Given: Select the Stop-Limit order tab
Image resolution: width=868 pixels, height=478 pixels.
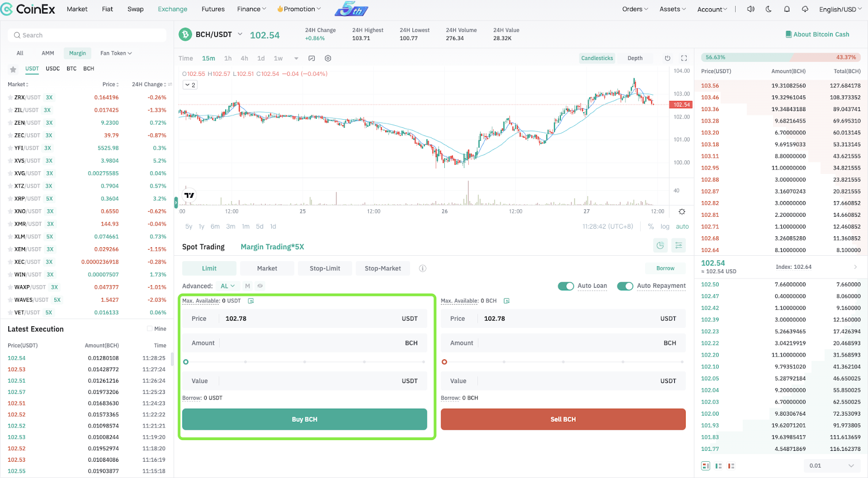Looking at the screenshot, I should [325, 268].
